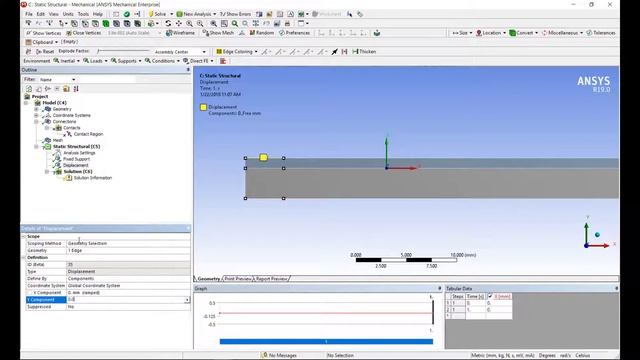
Task: Open the File menu
Action: coord(29,14)
